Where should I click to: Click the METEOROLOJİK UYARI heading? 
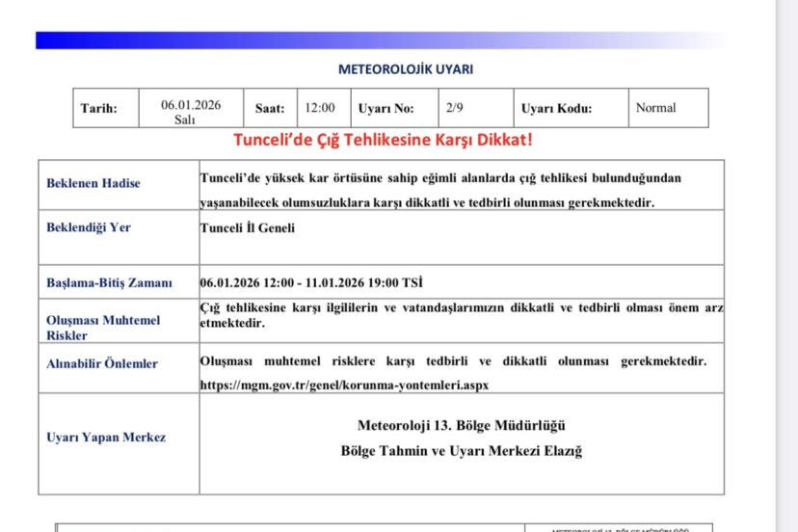click(406, 69)
